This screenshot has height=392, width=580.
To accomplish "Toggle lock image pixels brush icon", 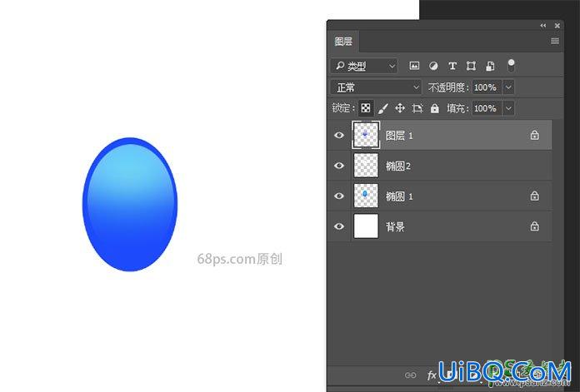I will coord(382,108).
